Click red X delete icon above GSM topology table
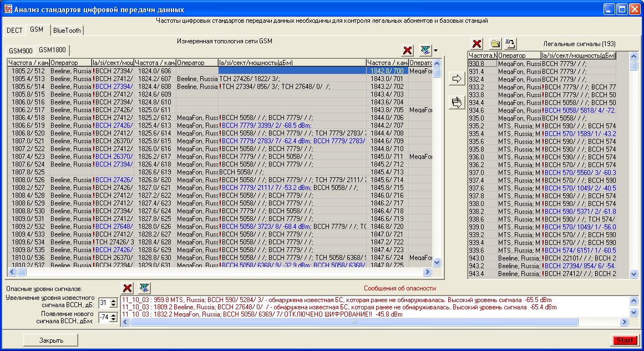Image resolution: width=644 pixels, height=351 pixels. click(x=408, y=51)
